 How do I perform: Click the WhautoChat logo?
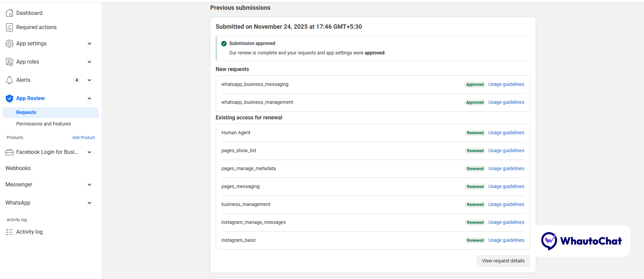click(582, 241)
